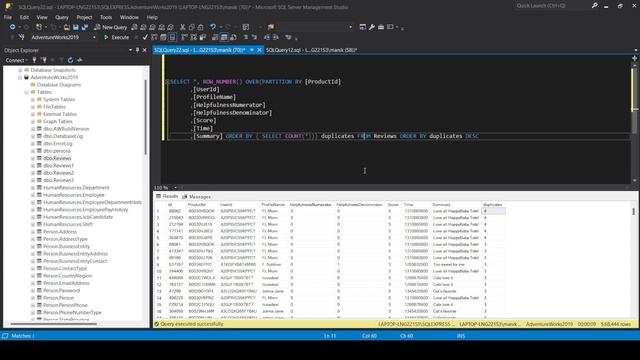This screenshot has height=360, width=640.
Task: Toggle Results to File option
Action: tap(233, 37)
